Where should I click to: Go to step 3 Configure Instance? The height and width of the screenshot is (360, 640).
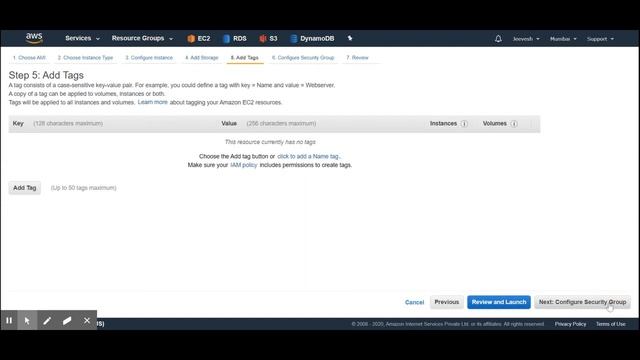point(149,58)
